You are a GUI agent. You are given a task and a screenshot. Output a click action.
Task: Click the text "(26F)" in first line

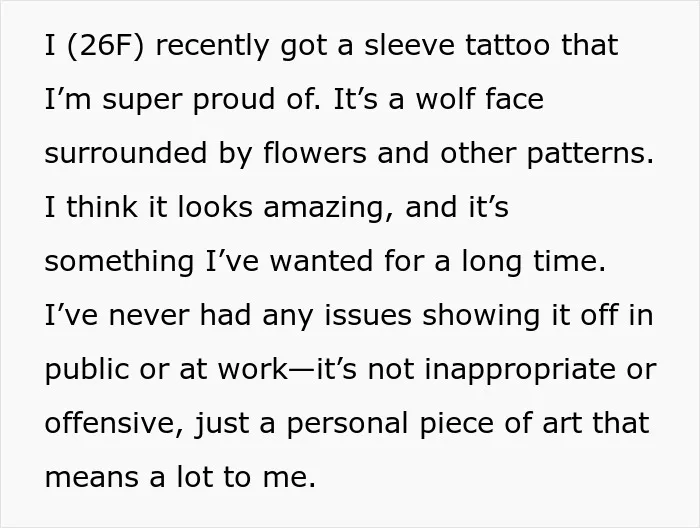106,46
